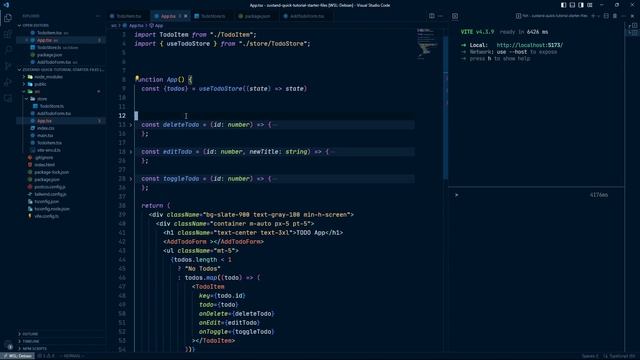
Task: Add a new terminal with plus icon
Action: (593, 16)
